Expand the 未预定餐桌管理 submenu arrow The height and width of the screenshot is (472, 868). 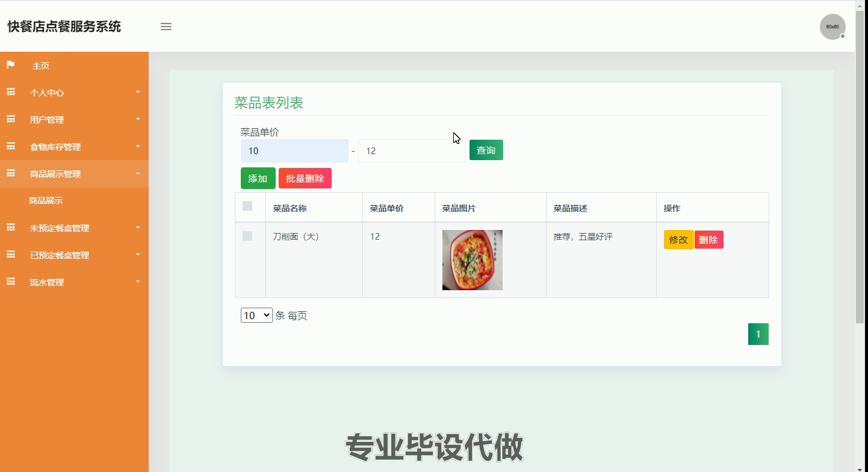tap(138, 228)
